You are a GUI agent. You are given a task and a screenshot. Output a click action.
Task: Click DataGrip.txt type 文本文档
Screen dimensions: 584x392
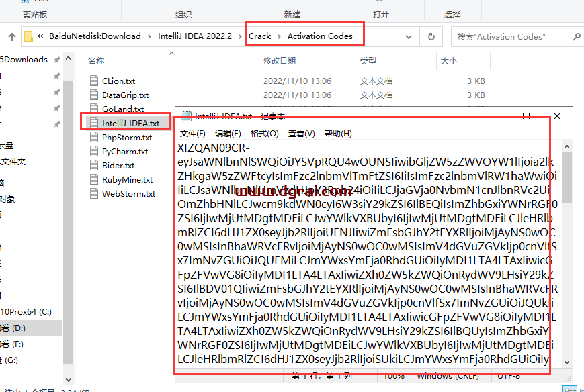tap(376, 95)
